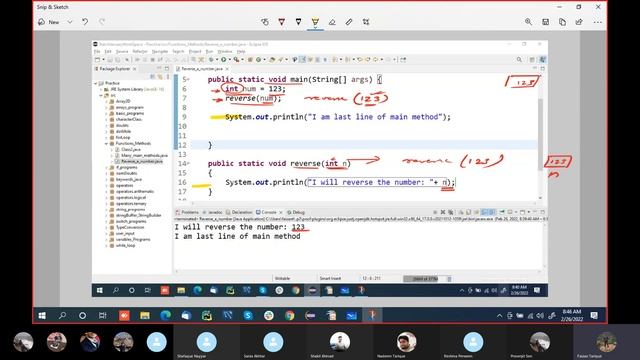Click the Eclipse editor vertical scrollbar

click(540, 135)
